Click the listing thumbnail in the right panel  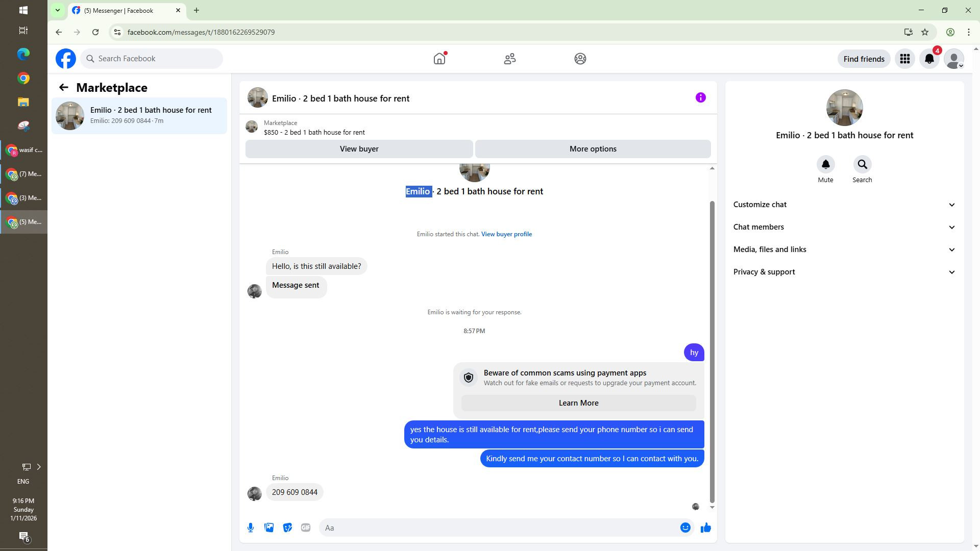click(x=844, y=108)
